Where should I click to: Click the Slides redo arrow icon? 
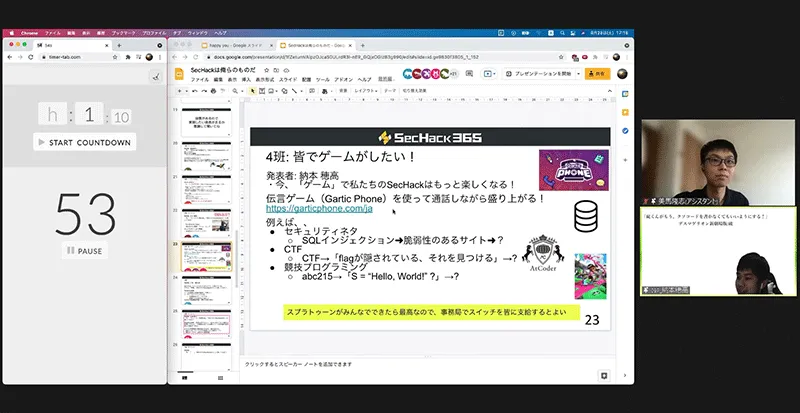204,91
